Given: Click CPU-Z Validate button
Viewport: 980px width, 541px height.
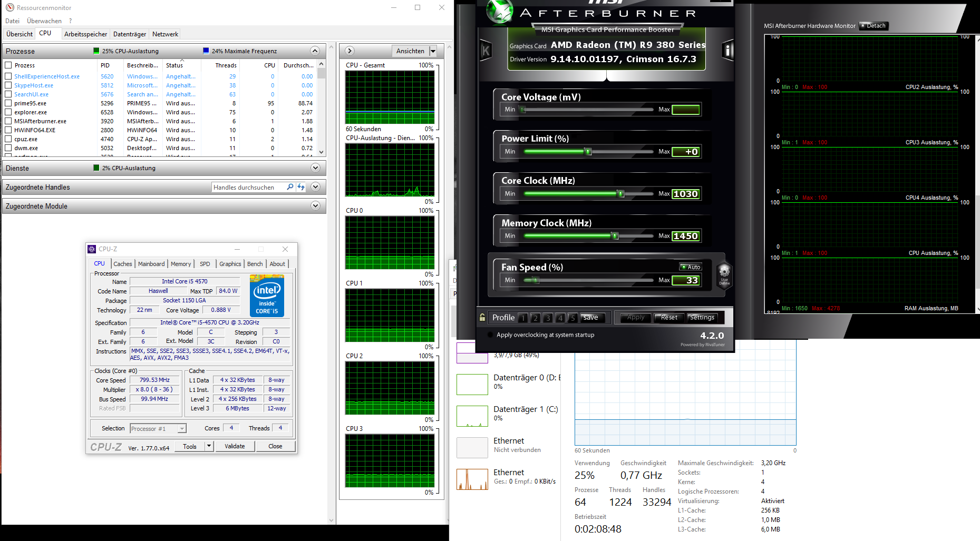Looking at the screenshot, I should tap(235, 446).
